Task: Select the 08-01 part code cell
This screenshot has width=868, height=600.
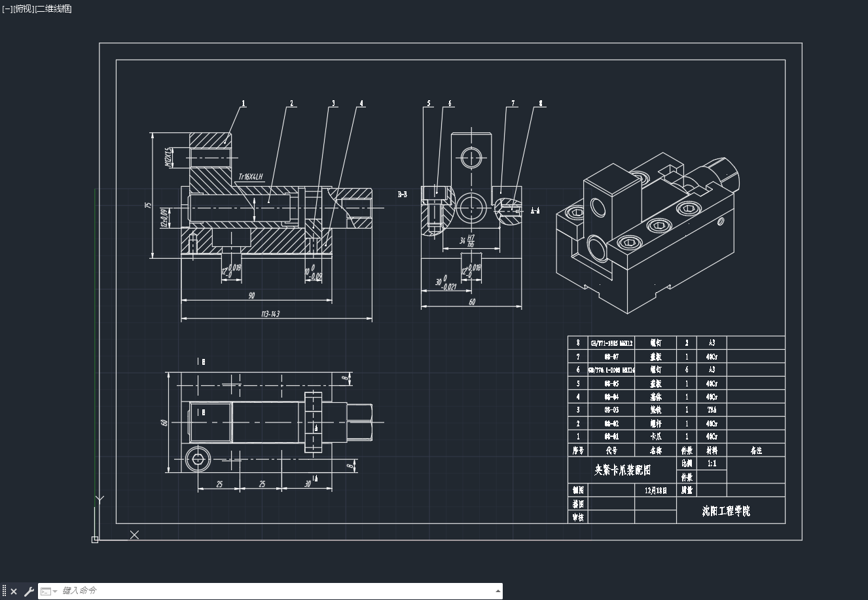Action: click(611, 436)
